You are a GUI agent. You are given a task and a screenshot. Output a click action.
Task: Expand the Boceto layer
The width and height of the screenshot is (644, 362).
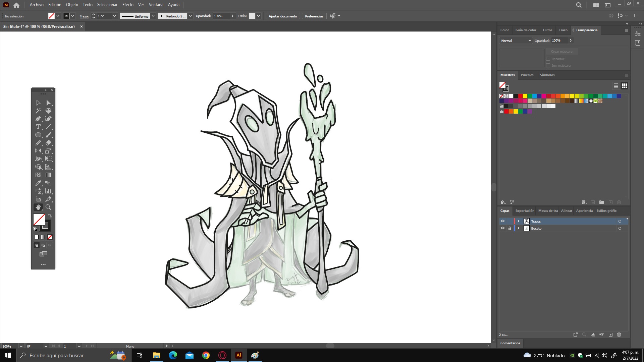pos(519,228)
